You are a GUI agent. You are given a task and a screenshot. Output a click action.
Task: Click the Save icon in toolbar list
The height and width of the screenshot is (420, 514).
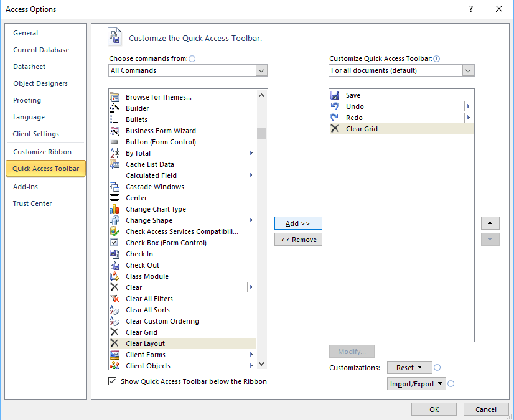click(335, 95)
